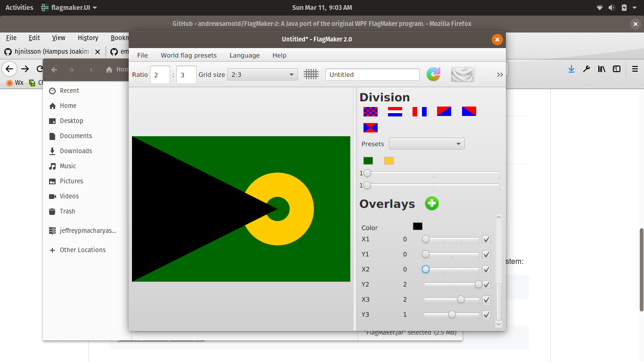Viewport: 644px width, 362px height.
Task: Add a new overlay with the green plus
Action: point(431,203)
